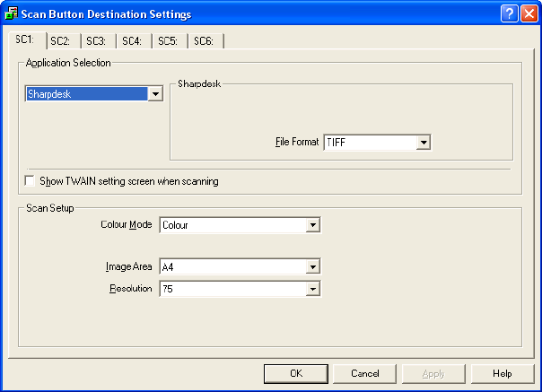This screenshot has height=392, width=542.
Task: Expand the Resolution dropdown
Action: coord(312,288)
